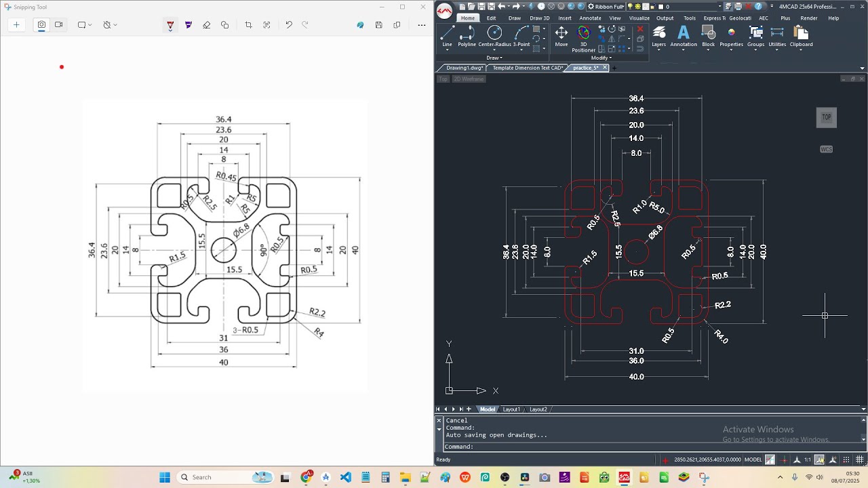Open the Layers panel button
The width and height of the screenshot is (868, 488).
point(658,37)
